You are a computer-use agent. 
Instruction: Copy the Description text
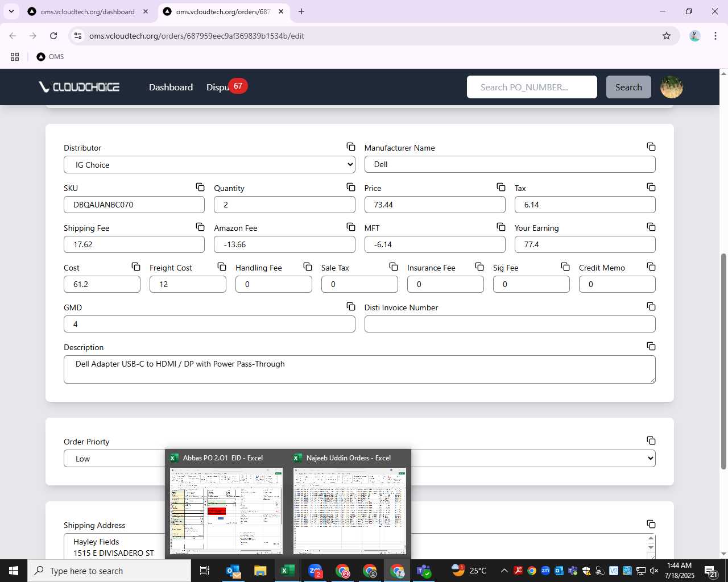tap(651, 346)
